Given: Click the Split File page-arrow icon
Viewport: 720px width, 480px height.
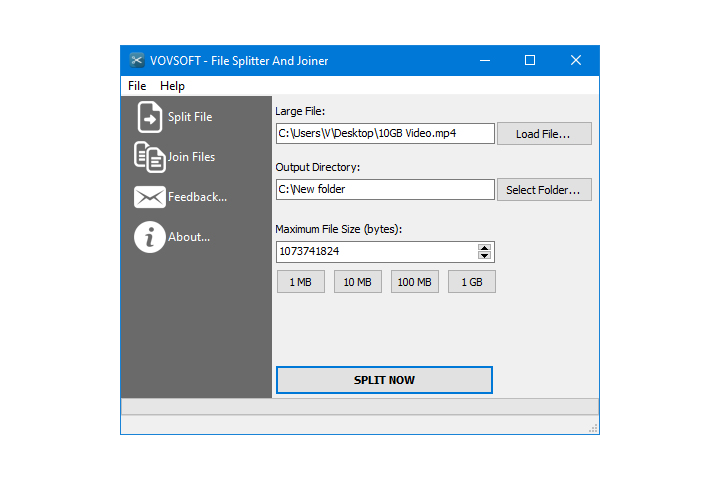Looking at the screenshot, I should pos(149,117).
